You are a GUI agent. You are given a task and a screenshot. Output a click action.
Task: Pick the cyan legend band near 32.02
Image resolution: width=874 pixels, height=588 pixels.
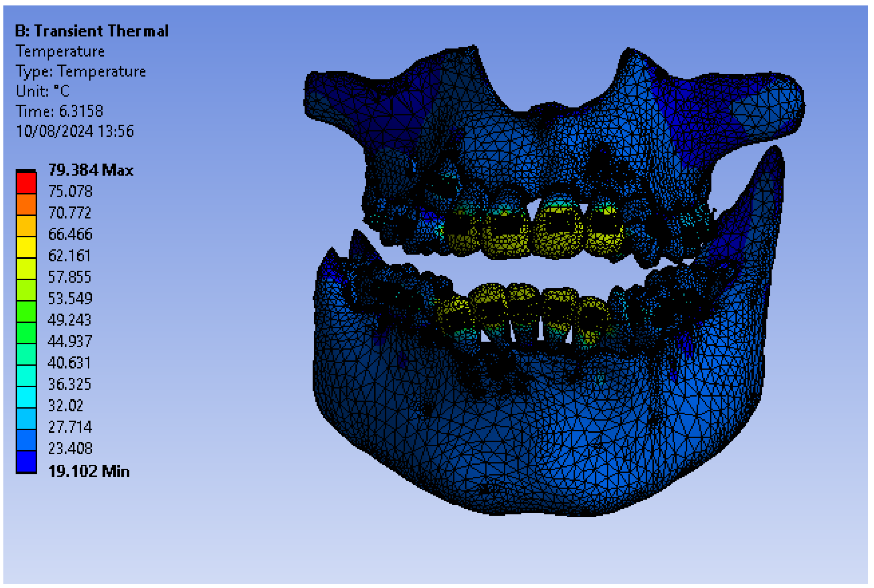tap(26, 397)
